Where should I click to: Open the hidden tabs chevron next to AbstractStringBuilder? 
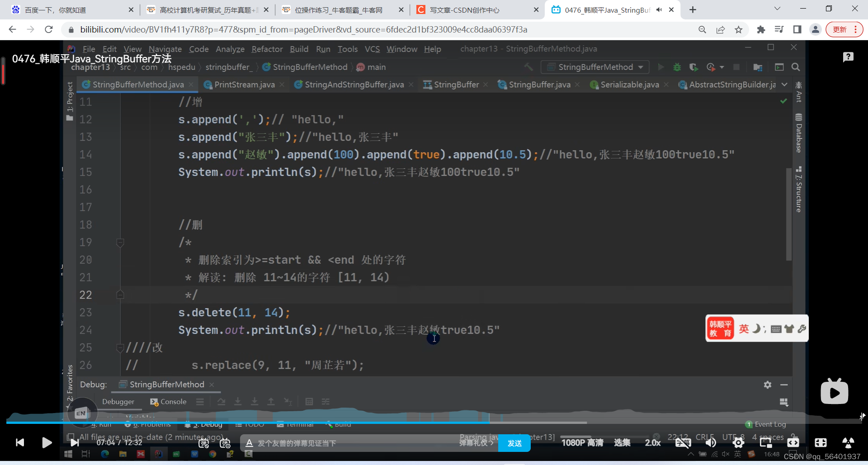(x=785, y=85)
